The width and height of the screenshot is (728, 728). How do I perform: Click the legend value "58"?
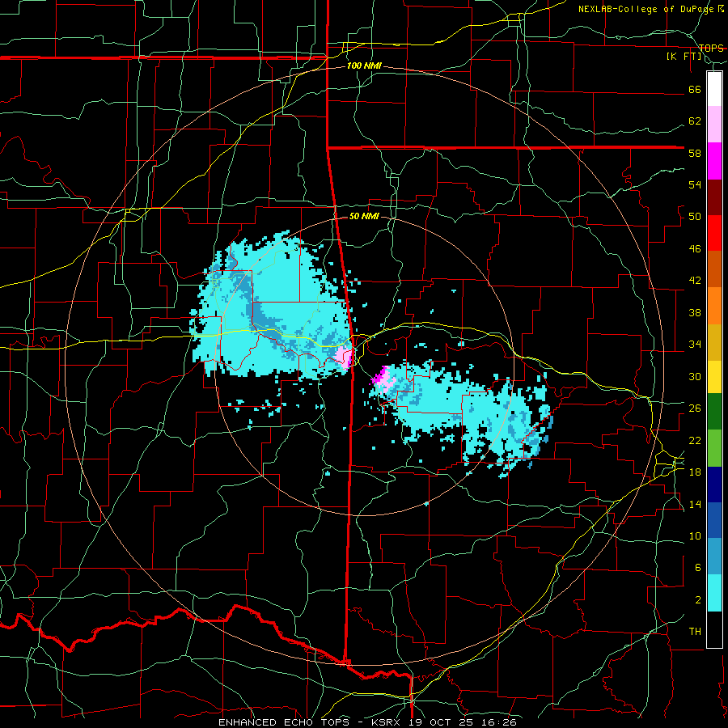(695, 153)
